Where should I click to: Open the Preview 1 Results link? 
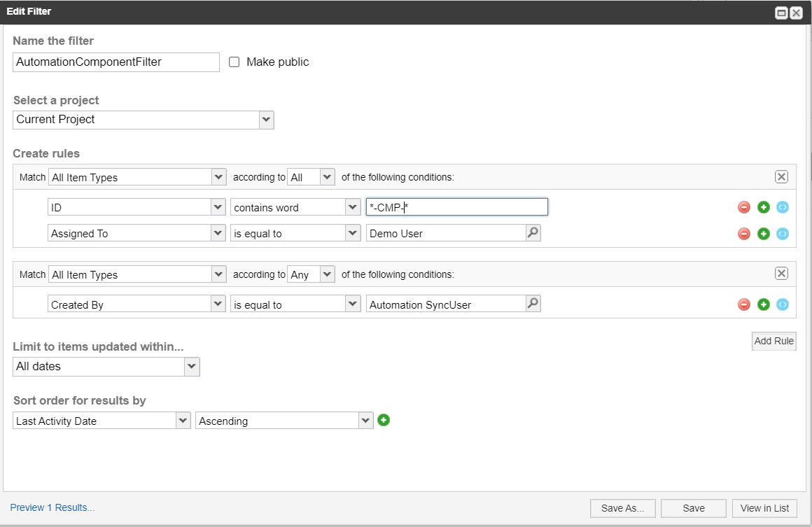tap(52, 507)
